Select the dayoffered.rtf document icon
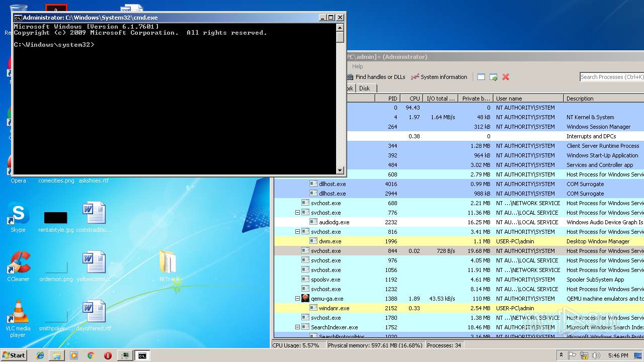 point(94,311)
